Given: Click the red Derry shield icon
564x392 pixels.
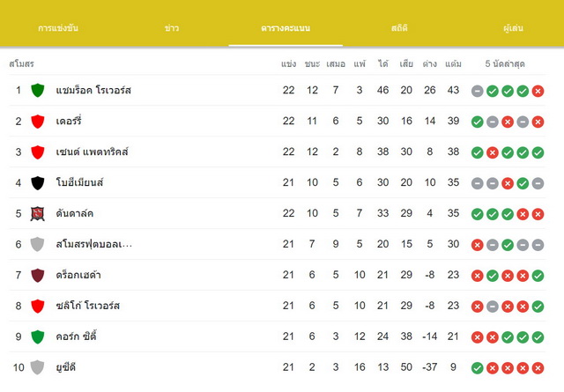Looking at the screenshot, I should click(38, 122).
